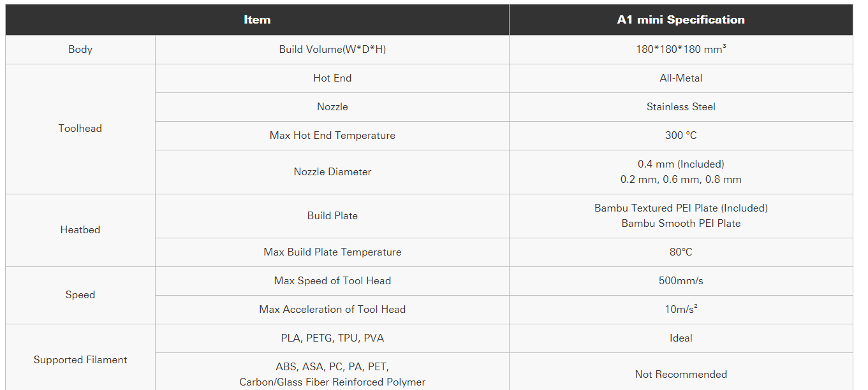This screenshot has height=390, width=868.
Task: Click the "Stainless Steel" nozzle value
Action: (x=680, y=107)
